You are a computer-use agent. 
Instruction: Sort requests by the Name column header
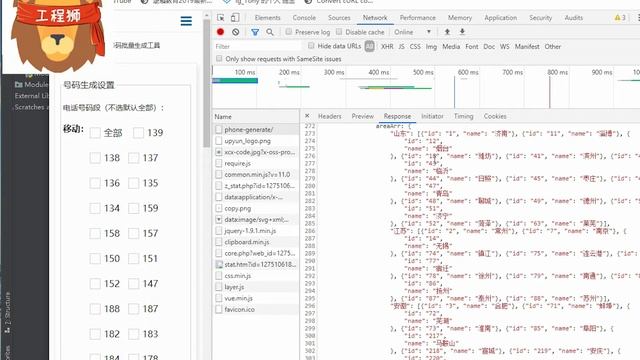tap(256, 116)
